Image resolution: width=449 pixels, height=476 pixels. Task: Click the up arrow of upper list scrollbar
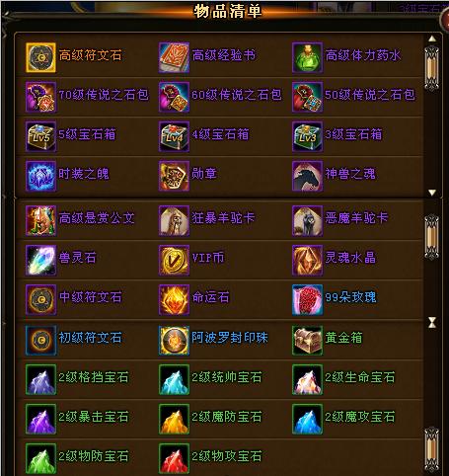[432, 39]
